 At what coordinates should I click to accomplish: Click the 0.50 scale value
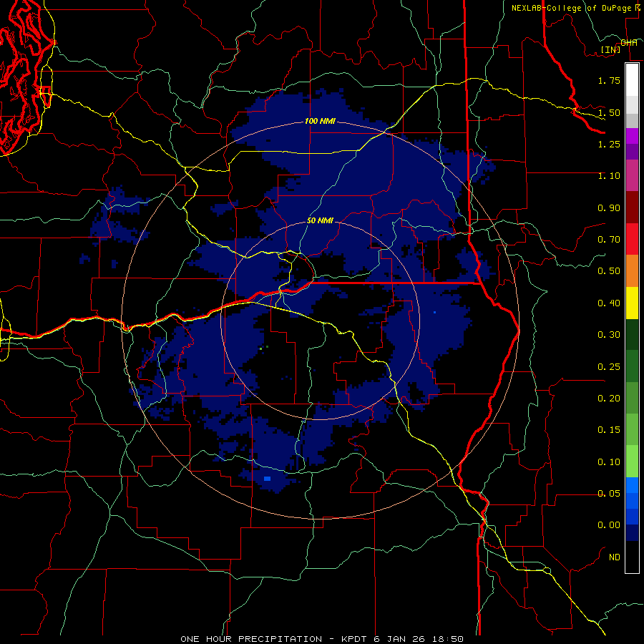coord(609,271)
